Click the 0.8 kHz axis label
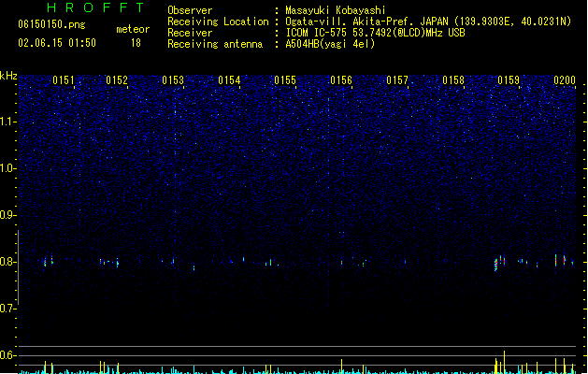This screenshot has width=588, height=374. pyautogui.click(x=7, y=262)
